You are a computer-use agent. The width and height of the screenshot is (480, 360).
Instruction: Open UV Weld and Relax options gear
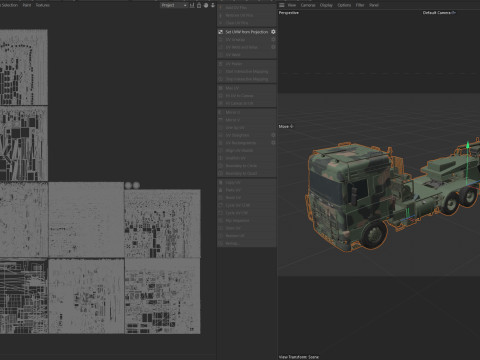[x=273, y=47]
